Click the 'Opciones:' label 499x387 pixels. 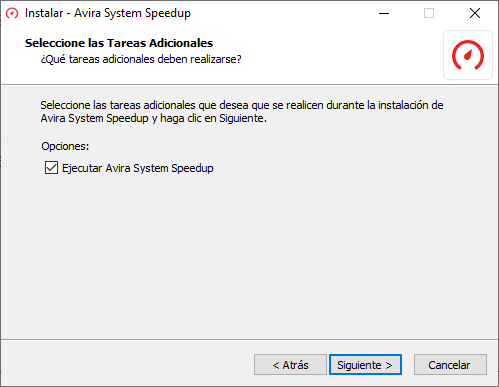pos(65,146)
